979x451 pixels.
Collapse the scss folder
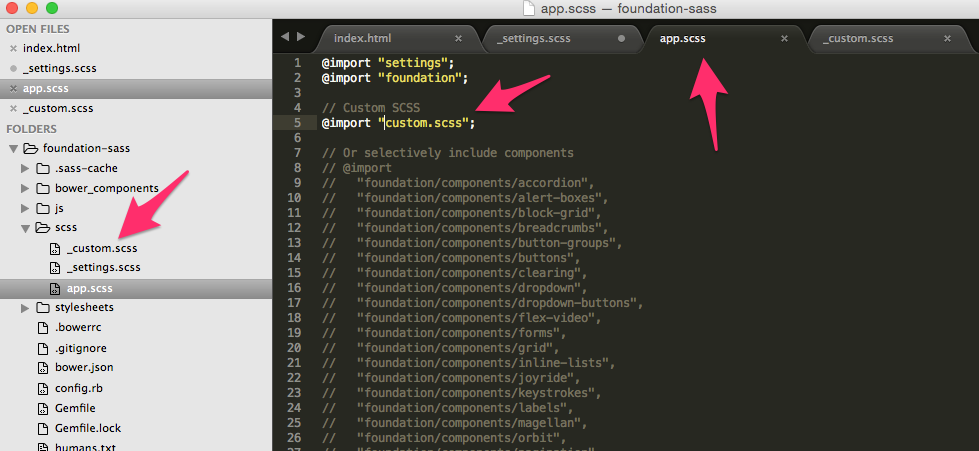point(25,229)
